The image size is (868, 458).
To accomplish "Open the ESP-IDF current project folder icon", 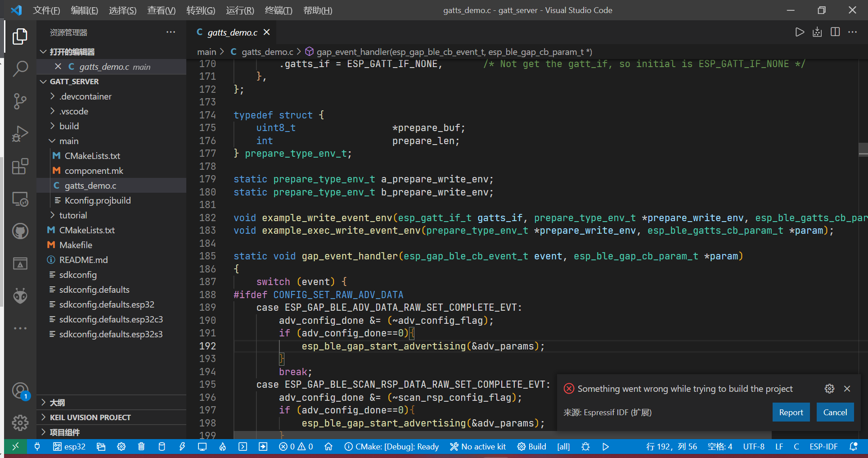I will click(101, 446).
